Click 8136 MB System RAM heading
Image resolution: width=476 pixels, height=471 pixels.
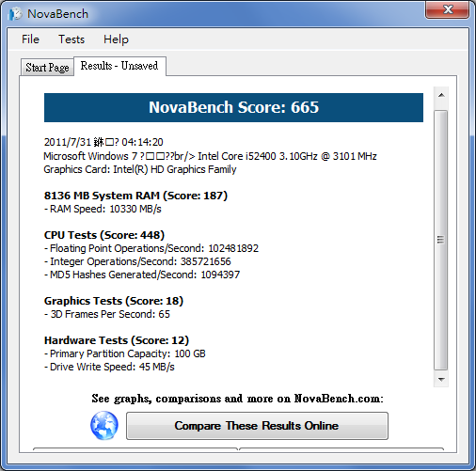(135, 196)
